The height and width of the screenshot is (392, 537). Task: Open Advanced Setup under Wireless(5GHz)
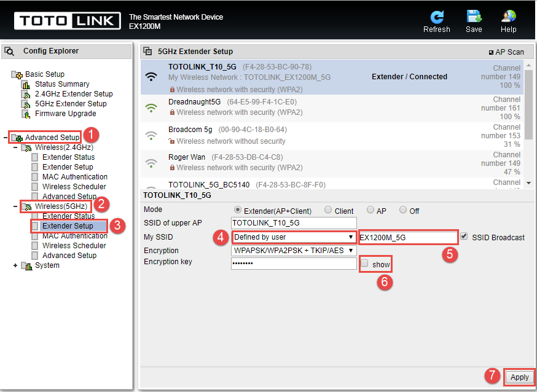click(x=69, y=256)
